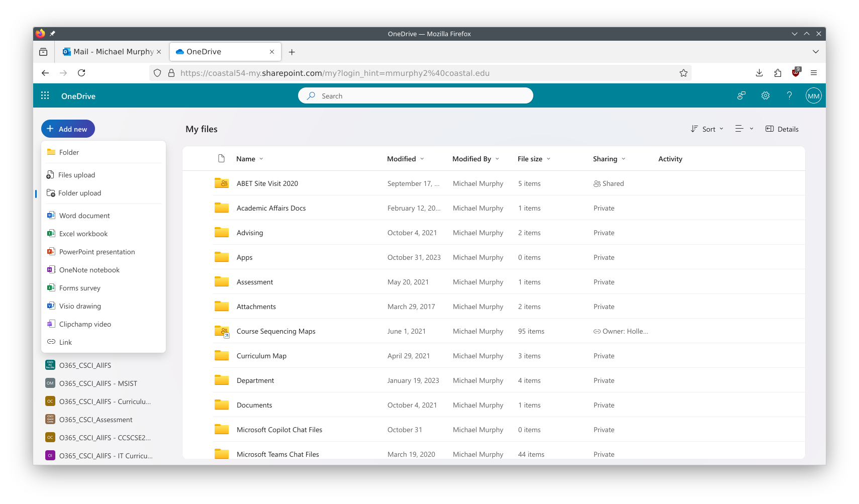This screenshot has width=859, height=504.
Task: Select Link from Add new menu
Action: 104,342
